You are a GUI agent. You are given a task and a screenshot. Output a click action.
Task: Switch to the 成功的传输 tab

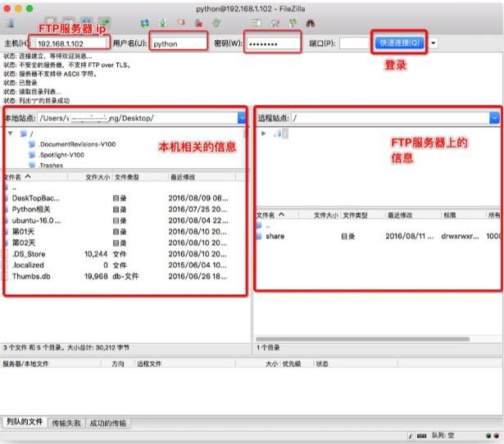[x=108, y=424]
